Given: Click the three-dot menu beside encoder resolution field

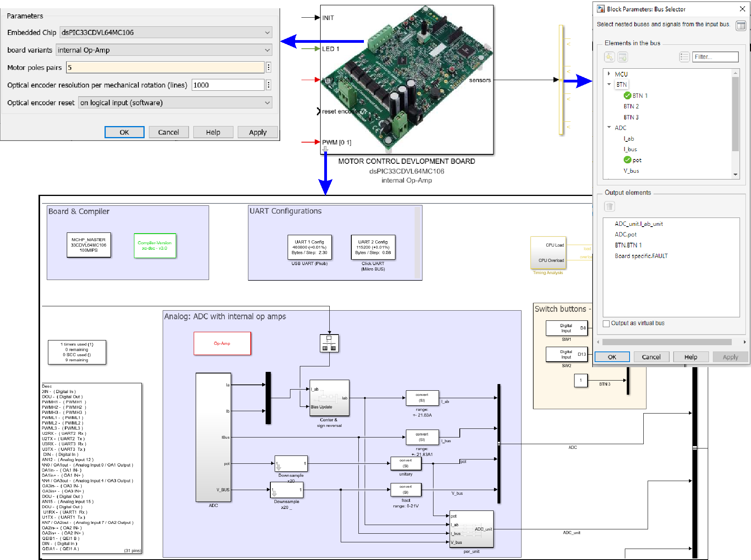Looking at the screenshot, I should tap(268, 85).
